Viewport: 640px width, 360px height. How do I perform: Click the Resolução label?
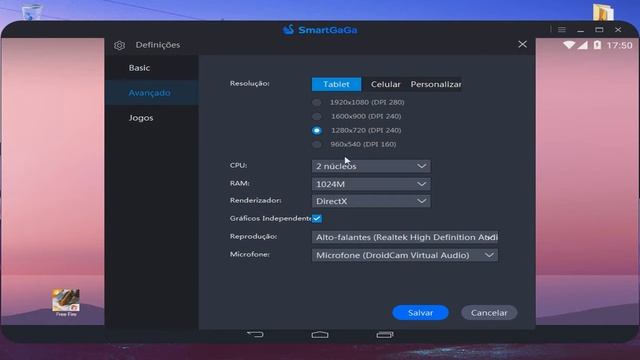250,83
